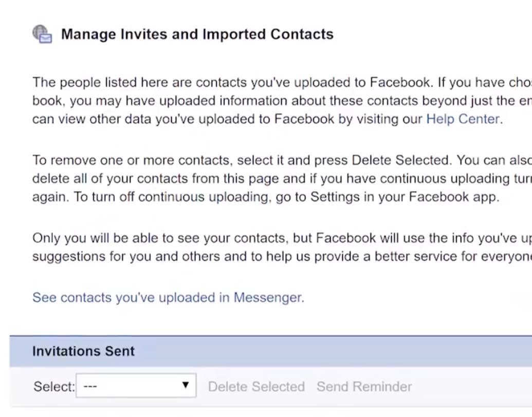Open the Help Center link
Viewport: 532px width, 417px height.
(463, 119)
